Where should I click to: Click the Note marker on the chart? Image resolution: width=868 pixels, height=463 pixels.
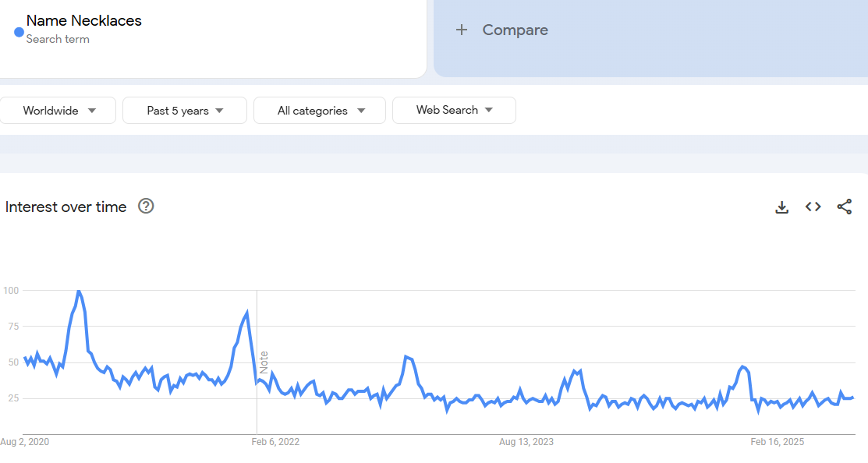click(264, 362)
